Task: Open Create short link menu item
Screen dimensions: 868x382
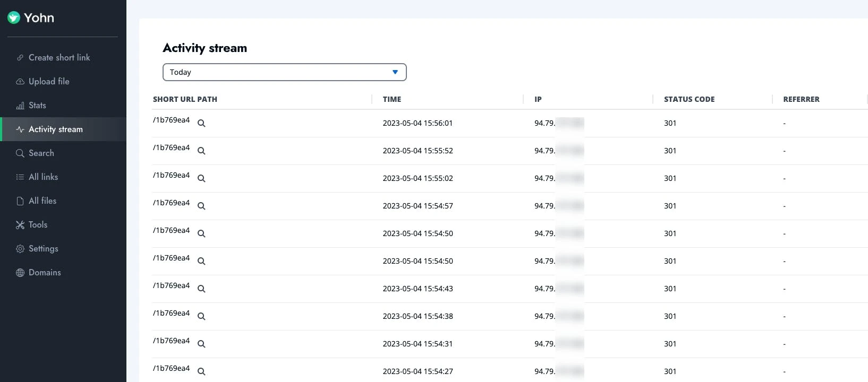Action: 63,58
